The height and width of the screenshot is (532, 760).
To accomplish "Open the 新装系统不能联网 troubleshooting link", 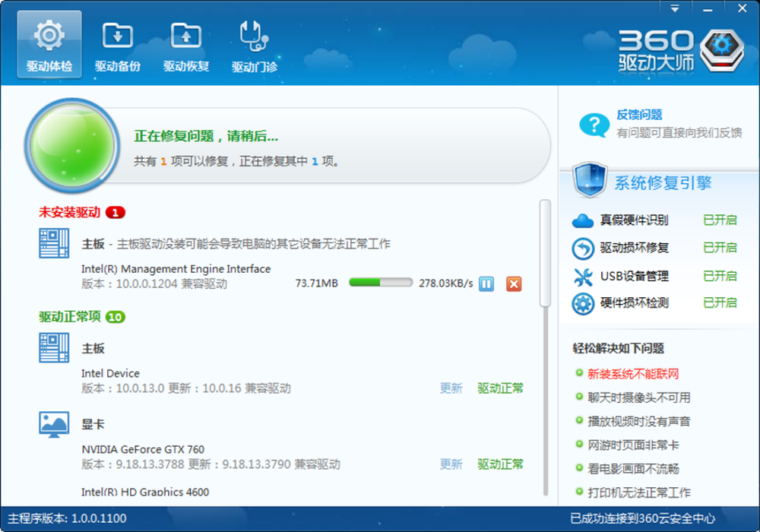I will coord(633,374).
